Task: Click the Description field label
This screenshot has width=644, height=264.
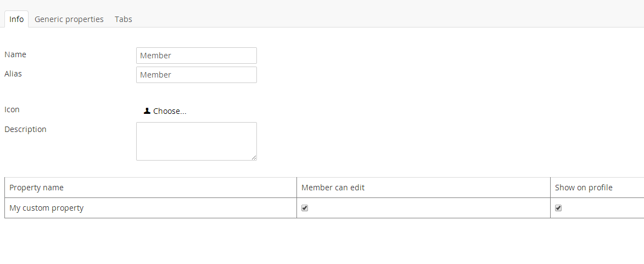Action: click(x=25, y=129)
